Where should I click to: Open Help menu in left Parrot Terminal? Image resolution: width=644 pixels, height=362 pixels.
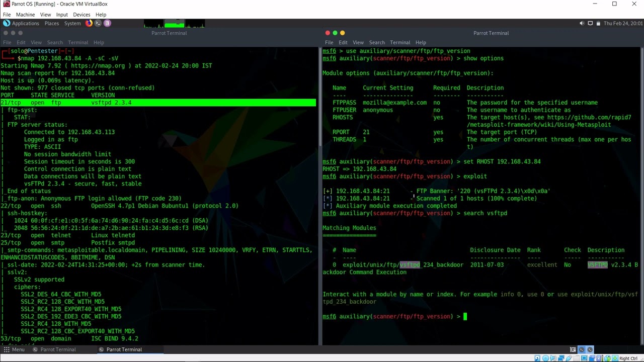tap(99, 42)
